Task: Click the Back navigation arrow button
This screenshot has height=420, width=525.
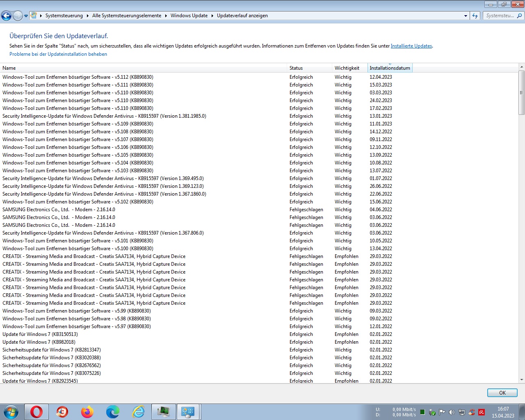Action: pyautogui.click(x=6, y=16)
